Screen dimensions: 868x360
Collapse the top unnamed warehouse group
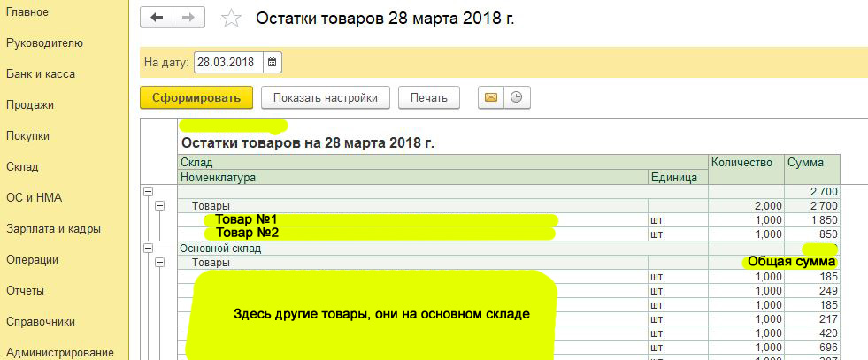[148, 191]
